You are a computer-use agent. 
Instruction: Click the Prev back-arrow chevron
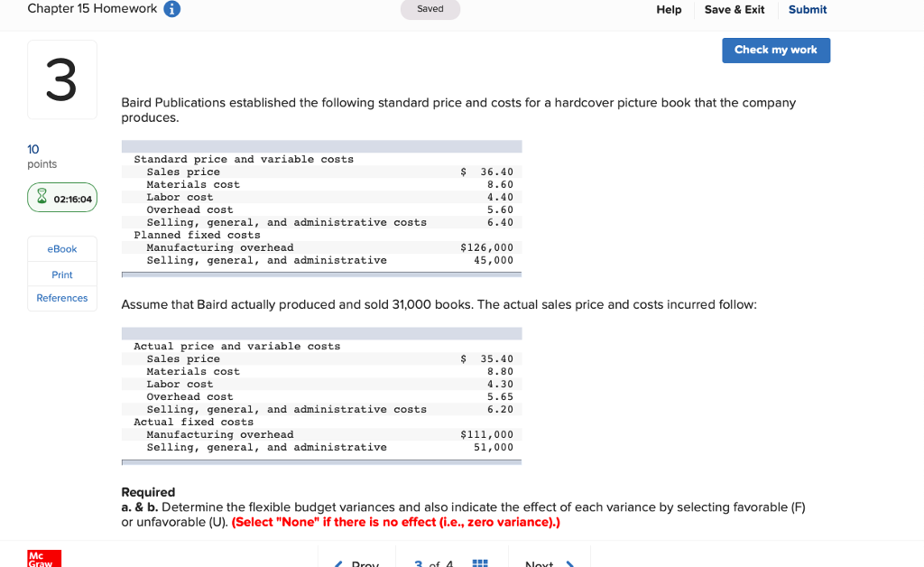point(337,563)
